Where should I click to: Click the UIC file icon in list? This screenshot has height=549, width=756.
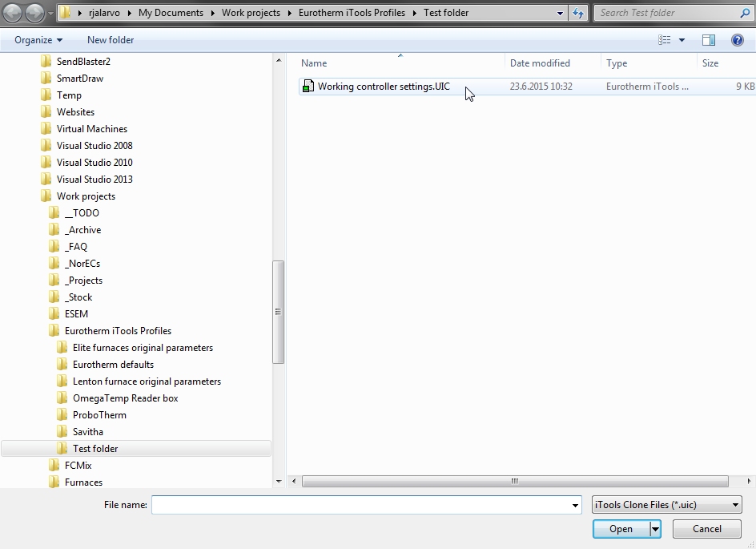[308, 87]
